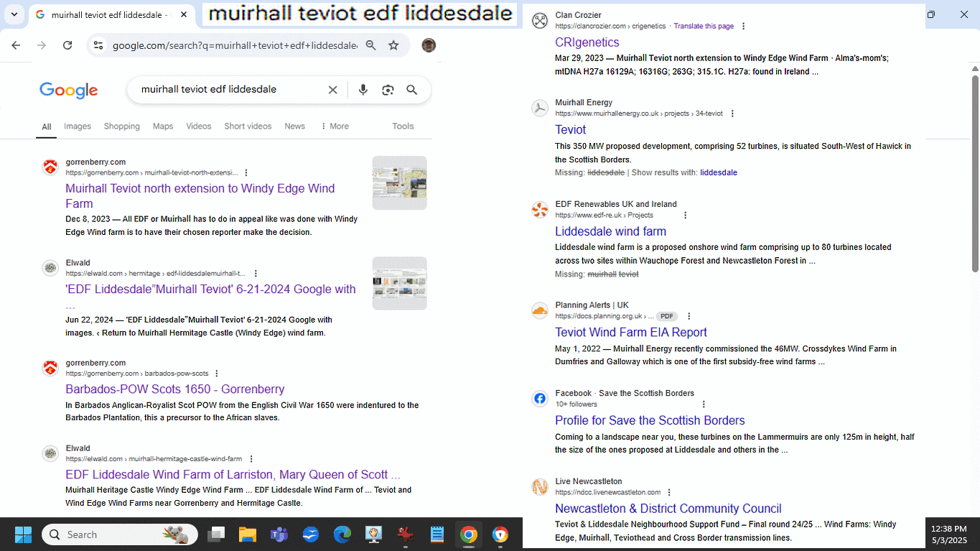Show results with 'liddesdale' link

[x=719, y=173]
